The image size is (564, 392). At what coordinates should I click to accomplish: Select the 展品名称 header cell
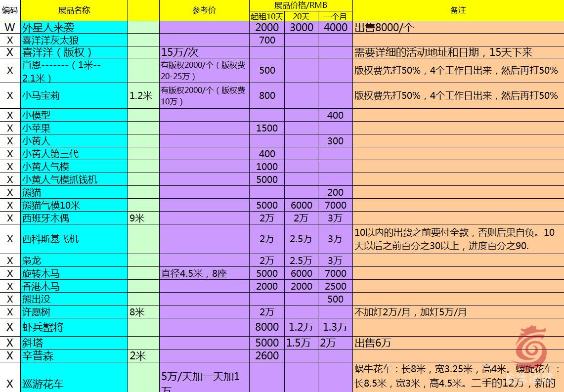tap(74, 10)
